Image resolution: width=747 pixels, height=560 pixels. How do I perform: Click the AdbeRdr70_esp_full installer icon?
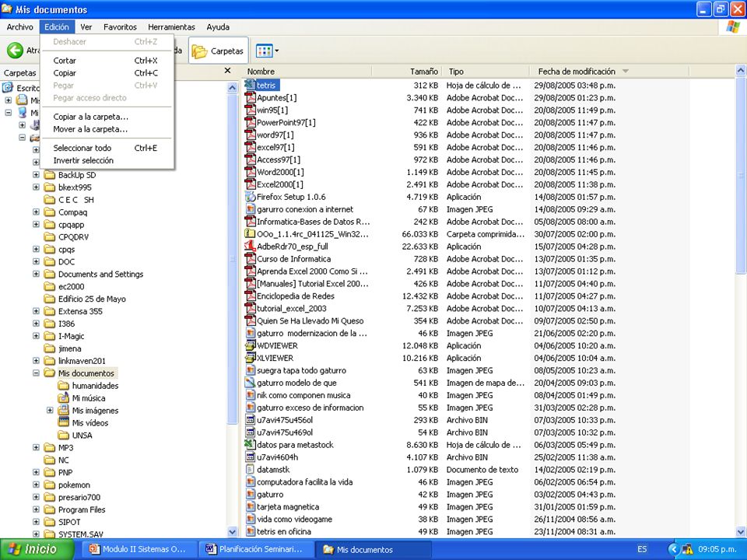coord(250,246)
